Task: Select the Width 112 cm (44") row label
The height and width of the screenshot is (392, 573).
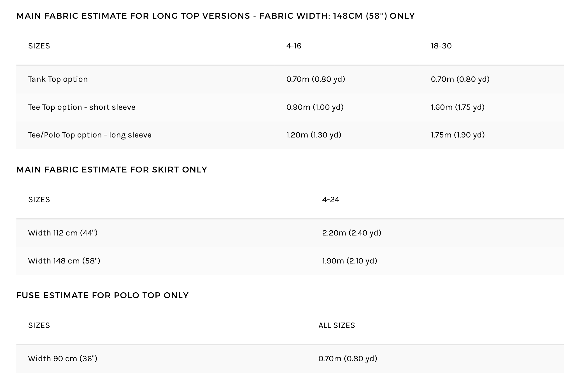Action: click(63, 233)
